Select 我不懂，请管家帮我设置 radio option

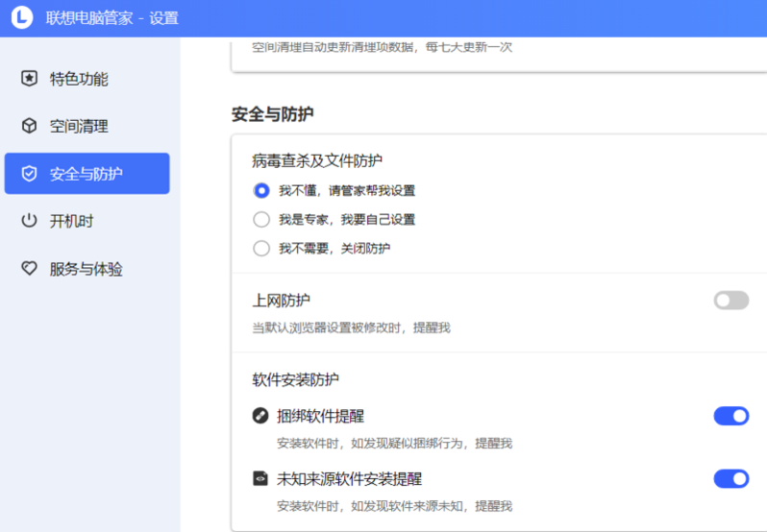pos(261,190)
